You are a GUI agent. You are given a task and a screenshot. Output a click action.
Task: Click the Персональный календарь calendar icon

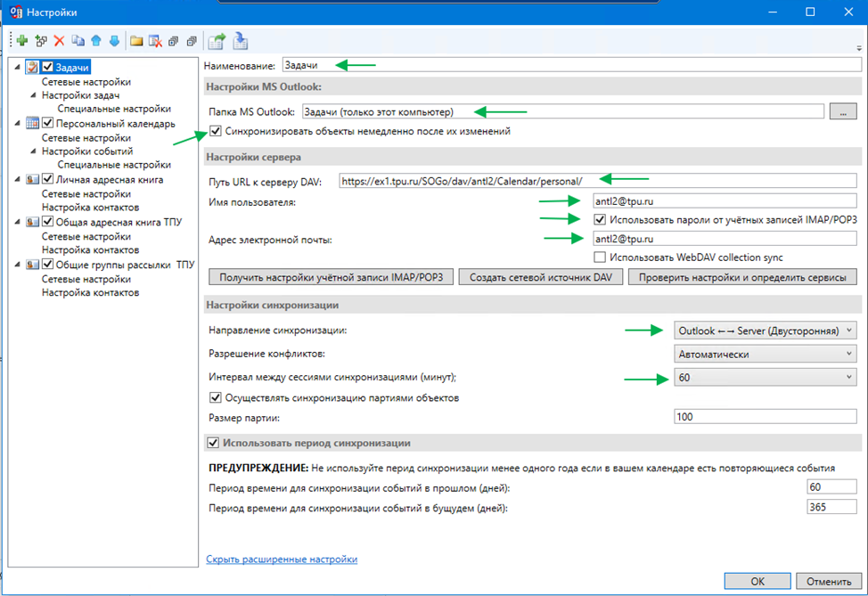(x=33, y=123)
